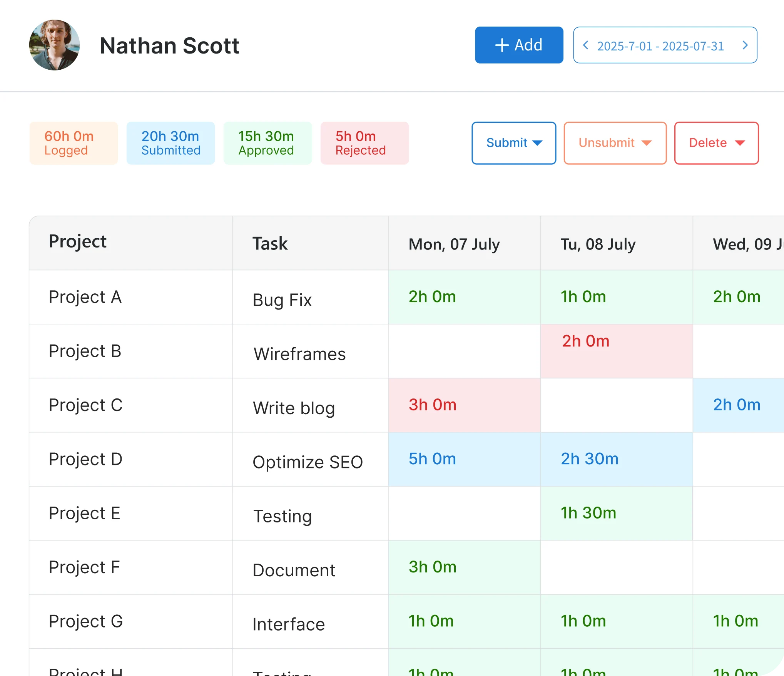Select the 15h 30m Approved status badge
784x676 pixels.
(267, 143)
